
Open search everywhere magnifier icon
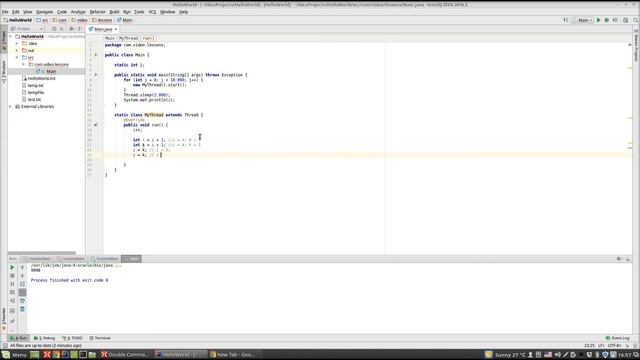coord(636,20)
